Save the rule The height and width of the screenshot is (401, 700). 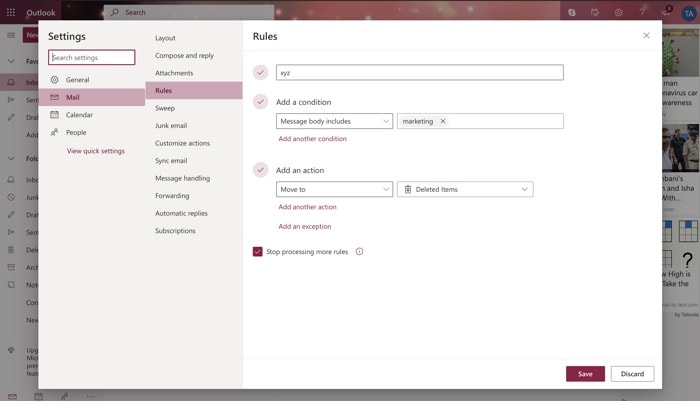pyautogui.click(x=585, y=374)
